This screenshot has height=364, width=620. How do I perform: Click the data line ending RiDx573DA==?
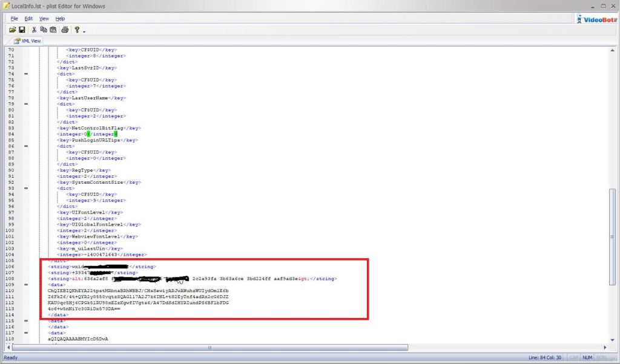[x=84, y=309]
